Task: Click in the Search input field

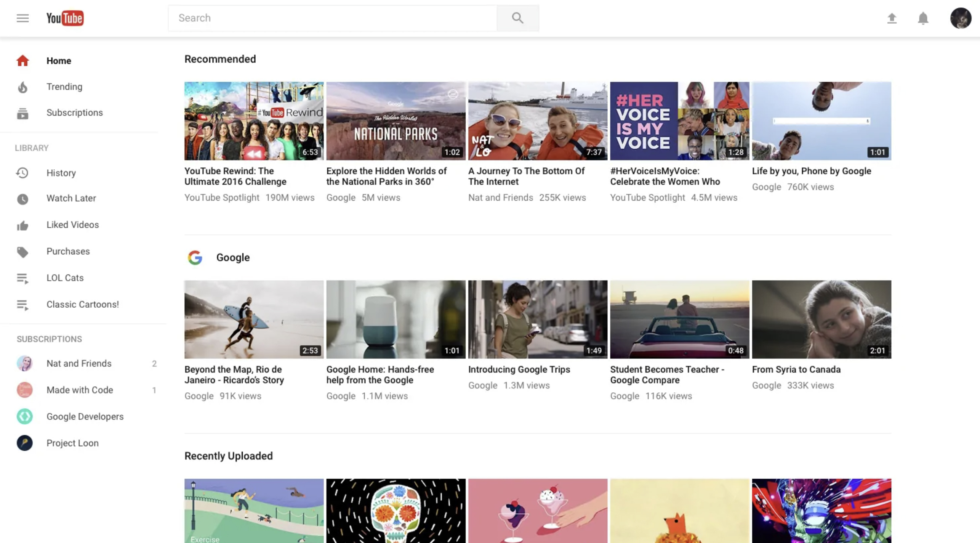Action: coord(331,18)
